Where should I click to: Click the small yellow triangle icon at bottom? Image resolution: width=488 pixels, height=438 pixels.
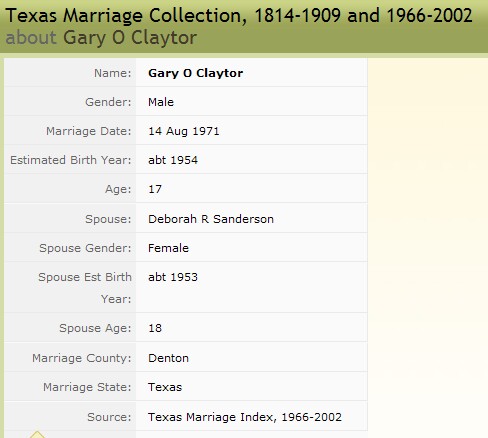[x=37, y=434]
